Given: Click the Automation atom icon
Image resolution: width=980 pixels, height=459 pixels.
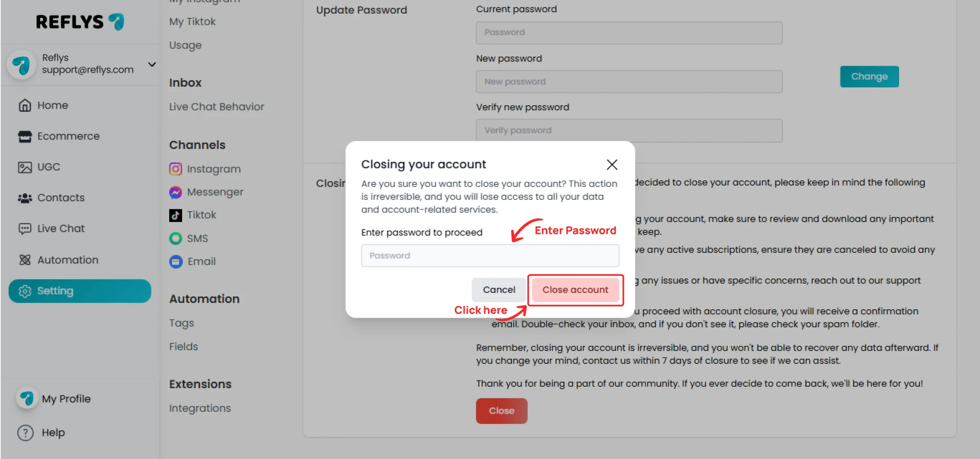Looking at the screenshot, I should point(25,260).
